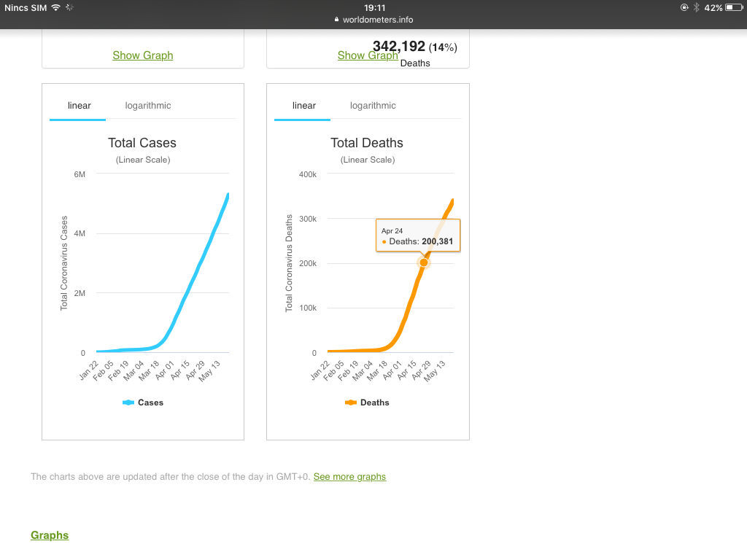Viewport: 747px width, 560px height.
Task: Tap the battery indicator icon
Action: 734,7
